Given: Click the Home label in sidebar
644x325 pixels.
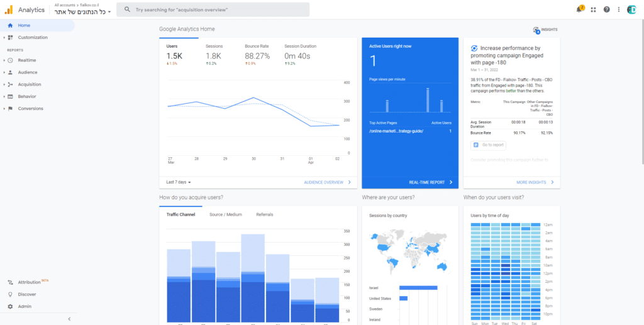Looking at the screenshot, I should [24, 25].
